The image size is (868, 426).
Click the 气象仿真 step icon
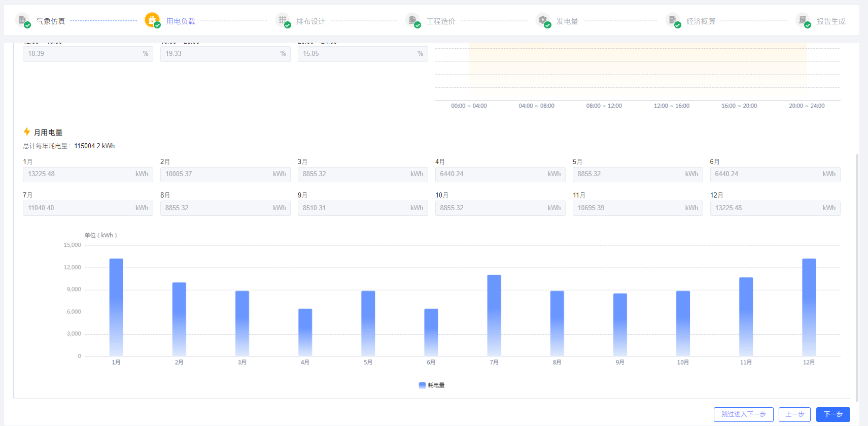tap(23, 21)
